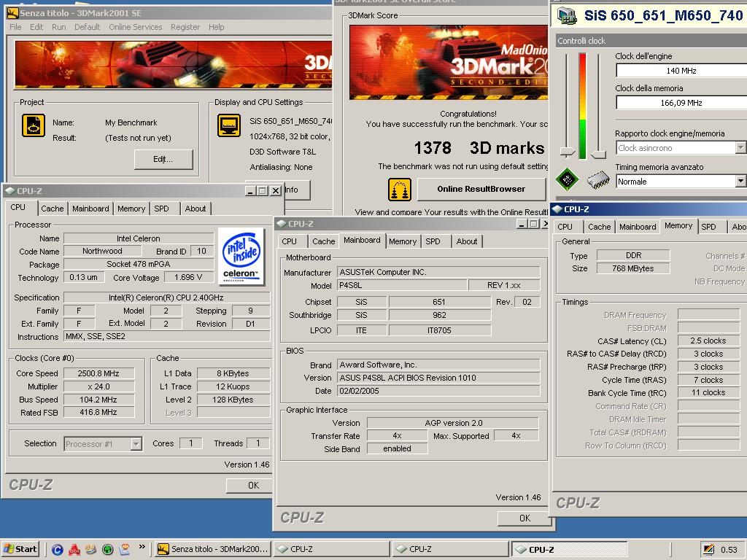747x560 pixels.
Task: Select CPU tab in CPU-Z Mainboard window
Action: click(289, 241)
